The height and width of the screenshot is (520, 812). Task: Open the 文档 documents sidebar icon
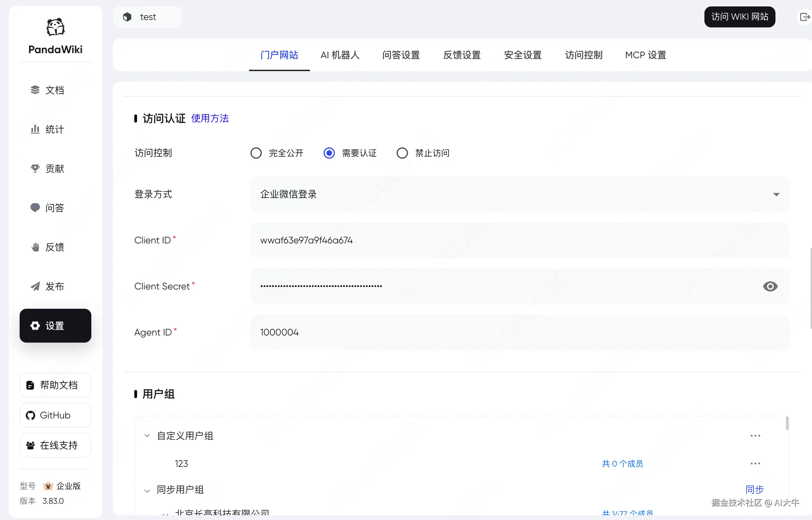click(x=35, y=90)
